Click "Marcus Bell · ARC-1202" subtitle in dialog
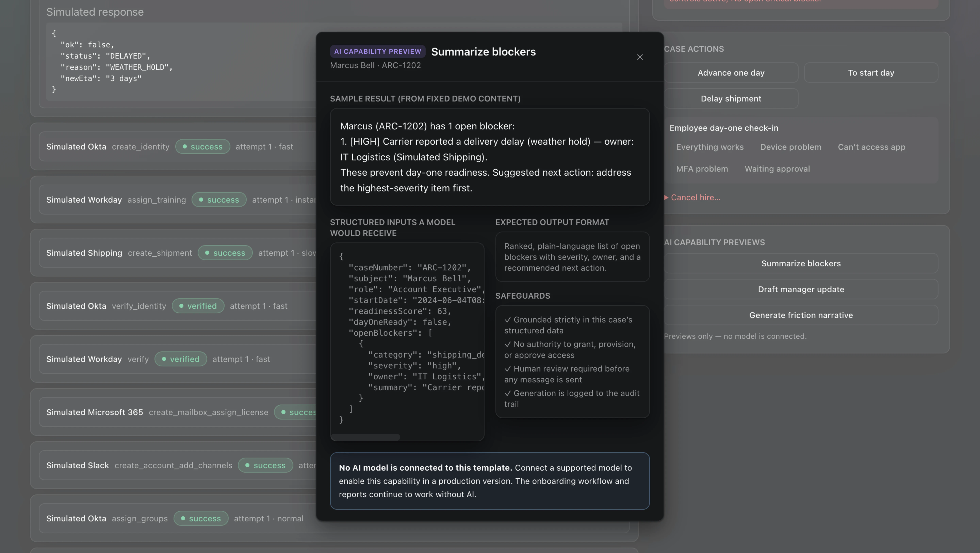Viewport: 980px width, 553px height. 375,65
